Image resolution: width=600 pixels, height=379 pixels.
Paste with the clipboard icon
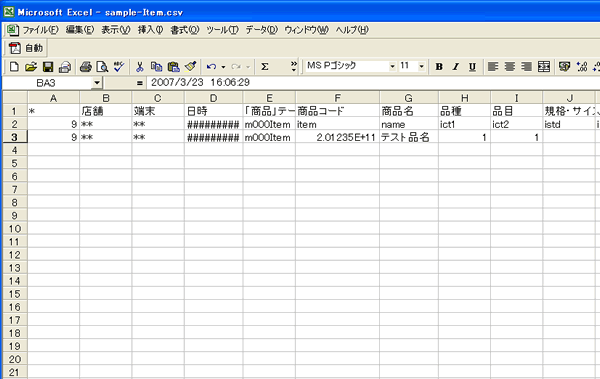[173, 67]
